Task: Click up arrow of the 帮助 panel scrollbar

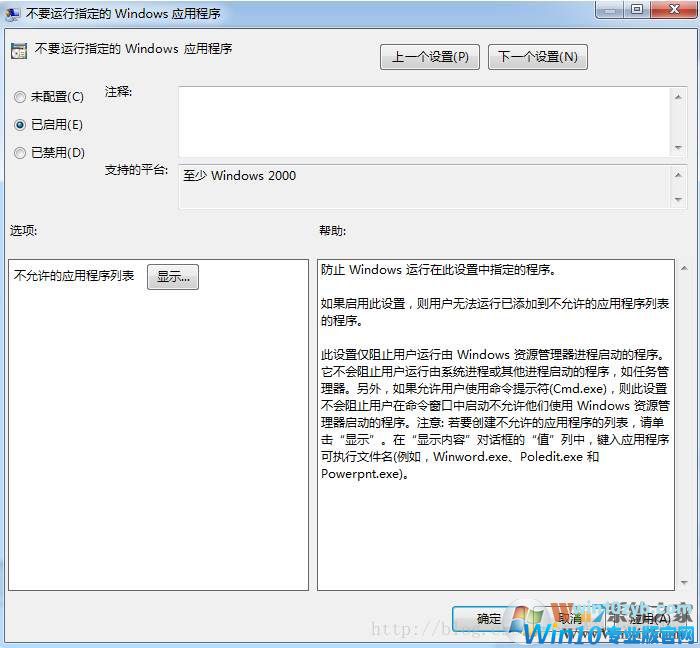Action: 683,269
